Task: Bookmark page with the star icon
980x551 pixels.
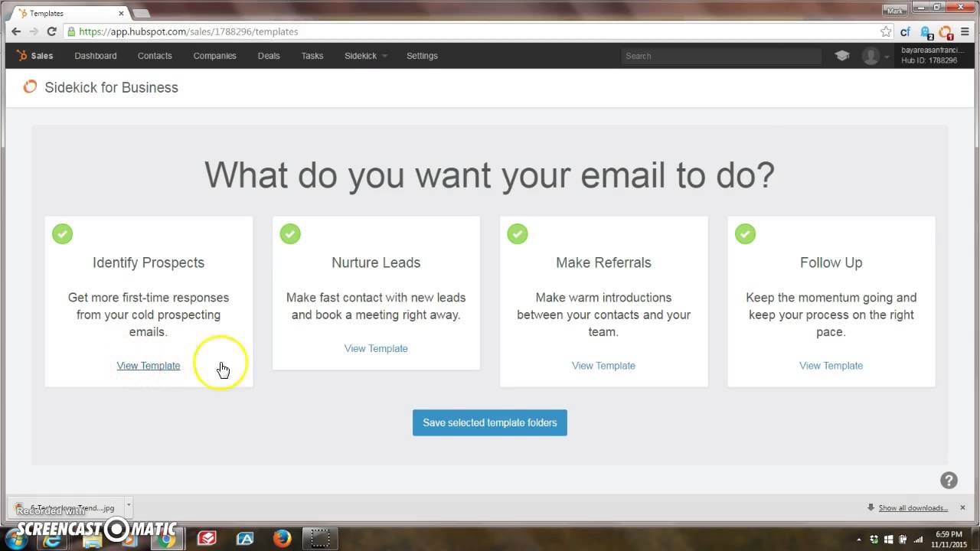Action: (x=886, y=31)
